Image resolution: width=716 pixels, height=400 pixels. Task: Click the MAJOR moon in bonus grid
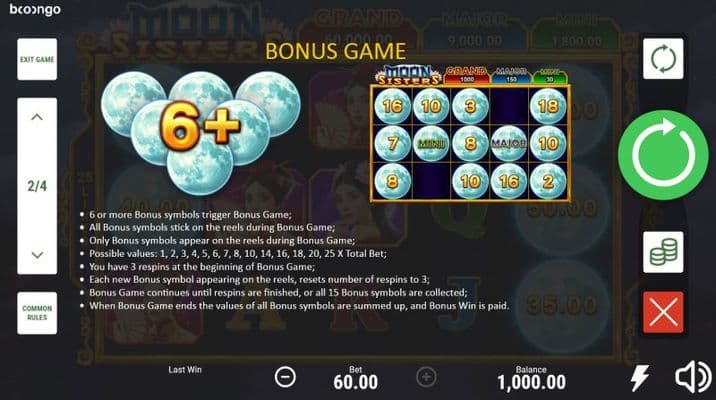(x=509, y=144)
